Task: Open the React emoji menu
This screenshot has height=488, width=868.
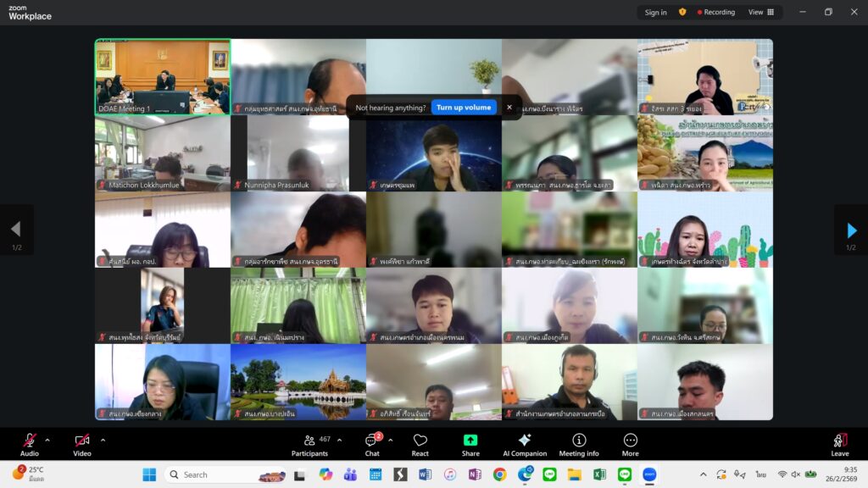Action: (x=420, y=443)
